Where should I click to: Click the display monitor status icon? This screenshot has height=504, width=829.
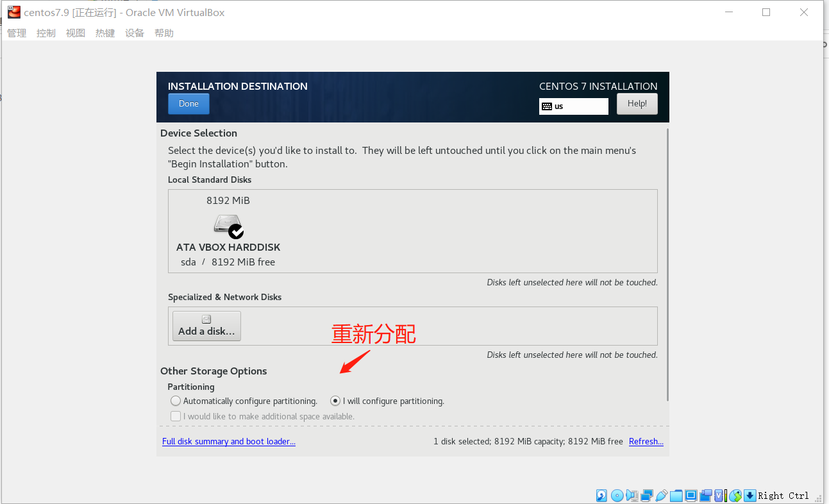point(691,495)
